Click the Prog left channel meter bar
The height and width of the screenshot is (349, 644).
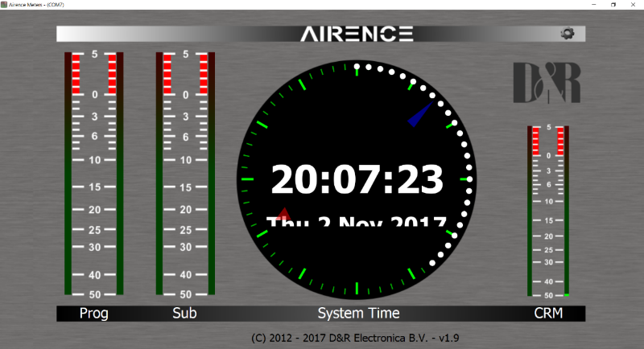(x=68, y=173)
